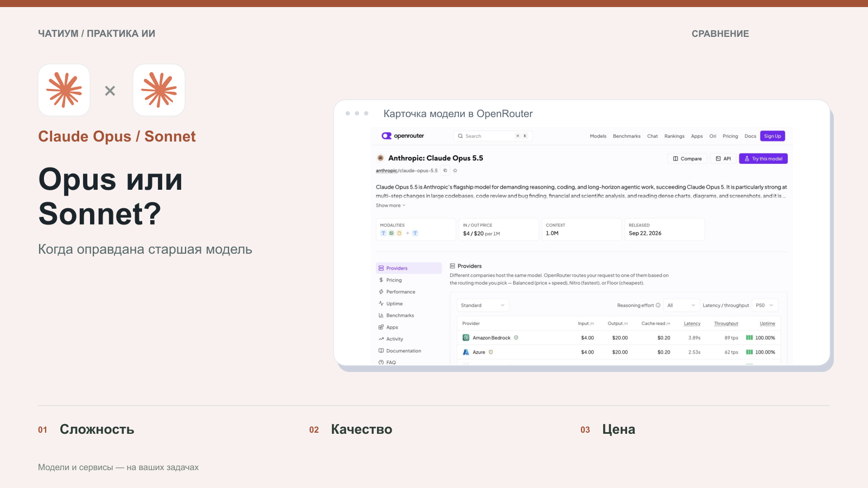Click Azure latency value 2.53s
The image size is (868, 488).
coord(694,352)
